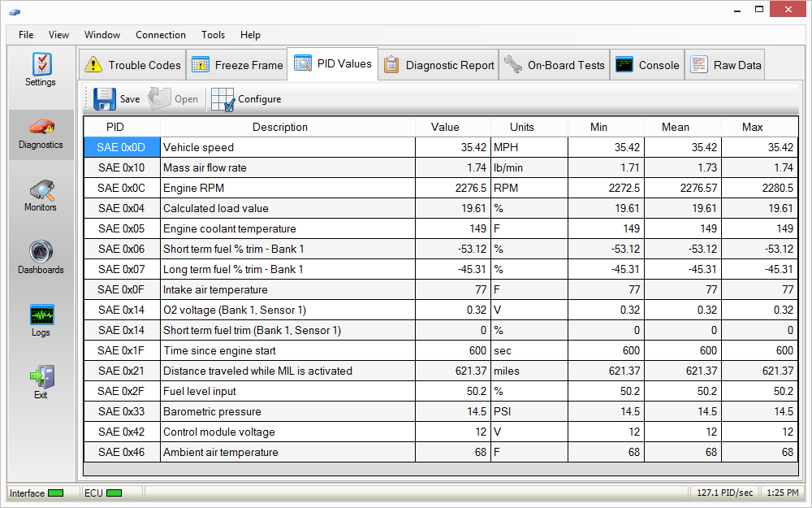Select the Engine RPM row
Viewport: 812px width, 508px height.
pyautogui.click(x=288, y=188)
